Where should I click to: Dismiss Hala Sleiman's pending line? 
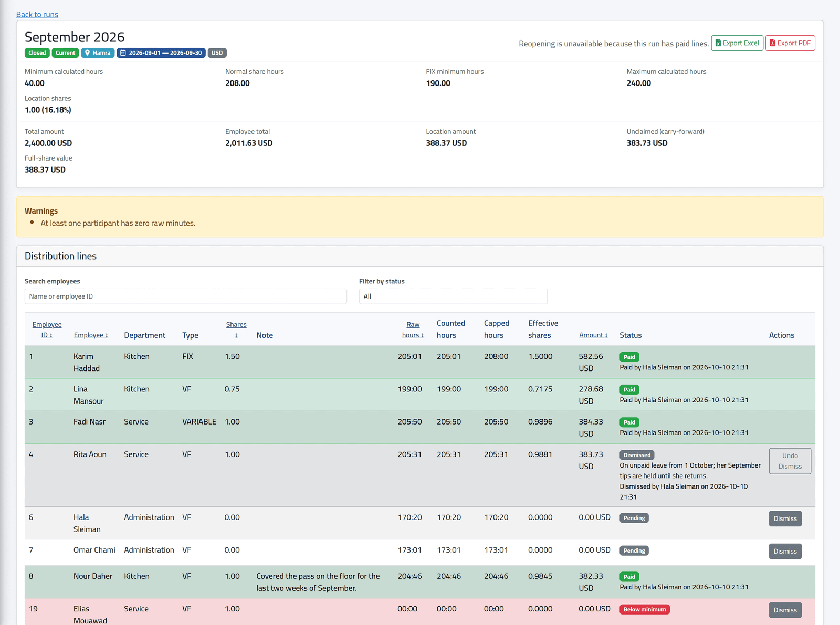coord(785,518)
